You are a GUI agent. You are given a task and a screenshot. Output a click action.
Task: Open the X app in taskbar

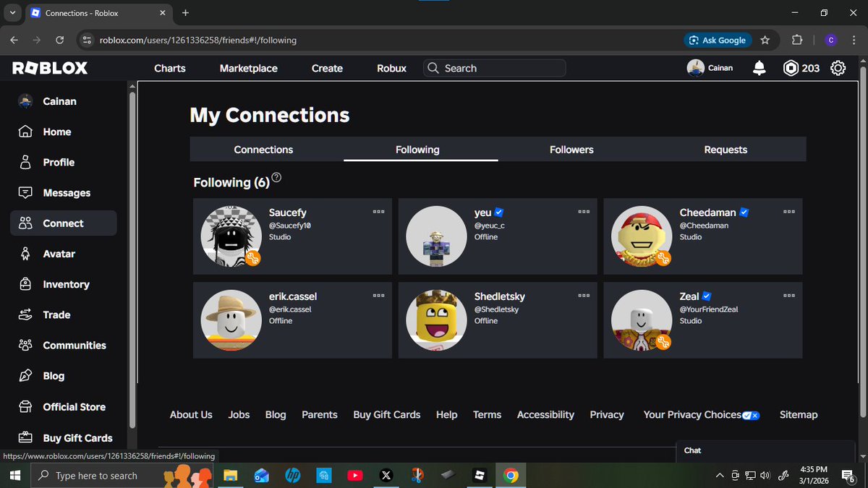386,476
